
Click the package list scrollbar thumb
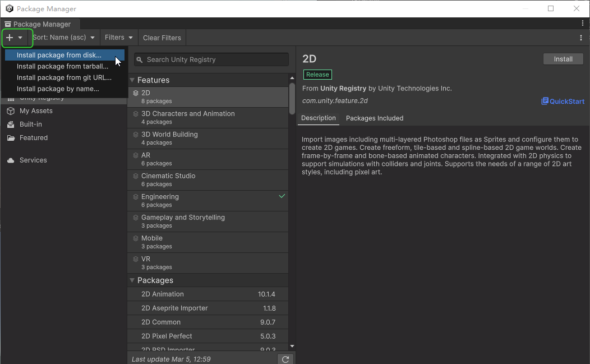click(x=292, y=98)
